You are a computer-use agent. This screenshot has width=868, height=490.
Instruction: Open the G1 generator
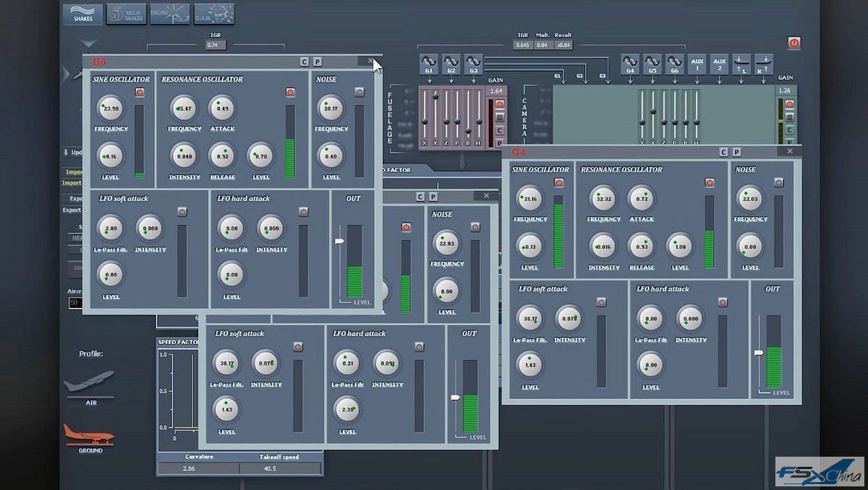(429, 63)
